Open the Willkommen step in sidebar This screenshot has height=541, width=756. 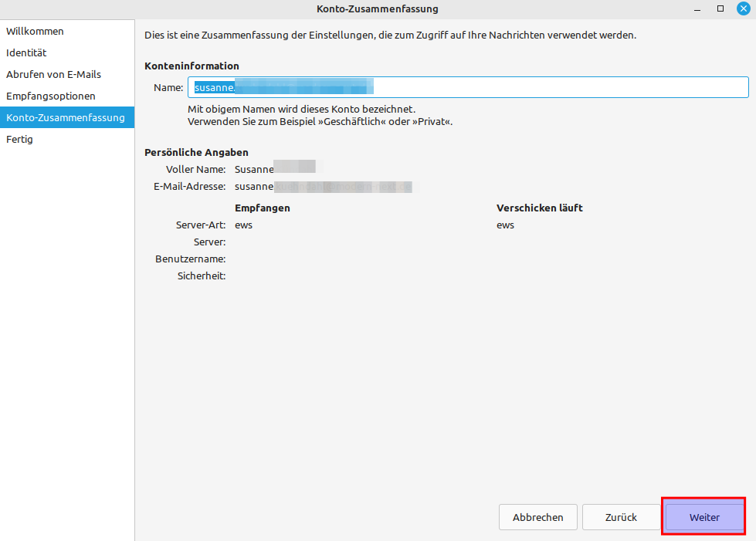point(35,32)
